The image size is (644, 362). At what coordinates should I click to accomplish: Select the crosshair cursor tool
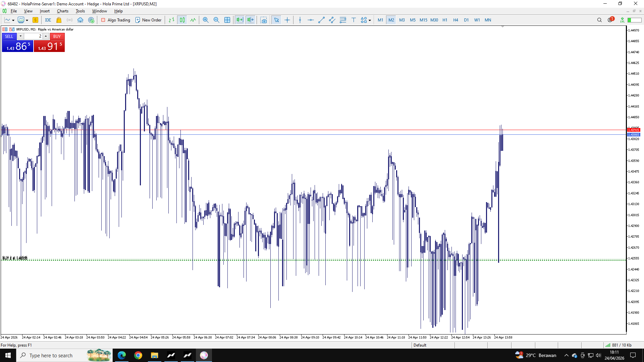287,20
